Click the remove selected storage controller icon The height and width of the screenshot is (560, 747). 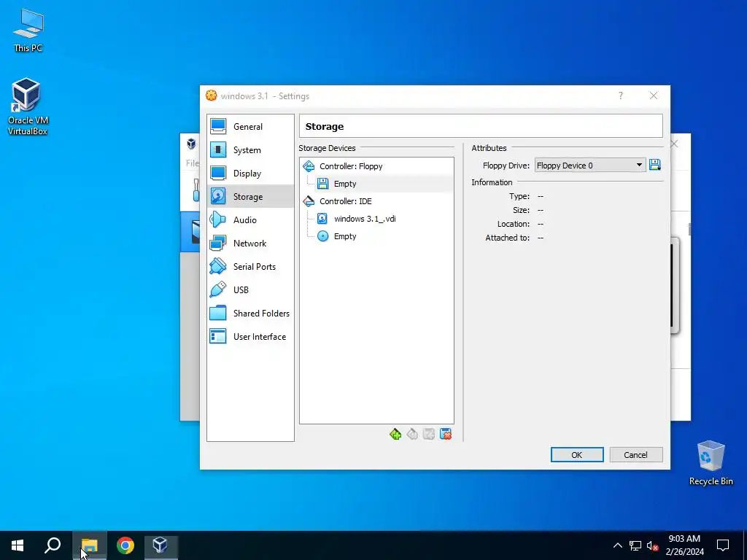coord(412,435)
